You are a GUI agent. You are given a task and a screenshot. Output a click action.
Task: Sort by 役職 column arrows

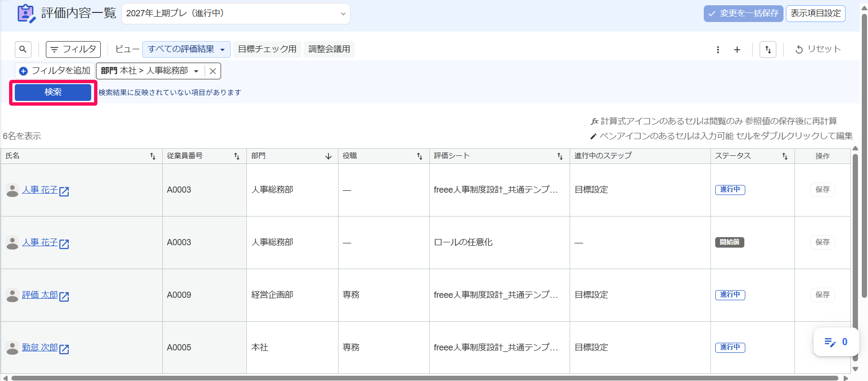coord(420,156)
